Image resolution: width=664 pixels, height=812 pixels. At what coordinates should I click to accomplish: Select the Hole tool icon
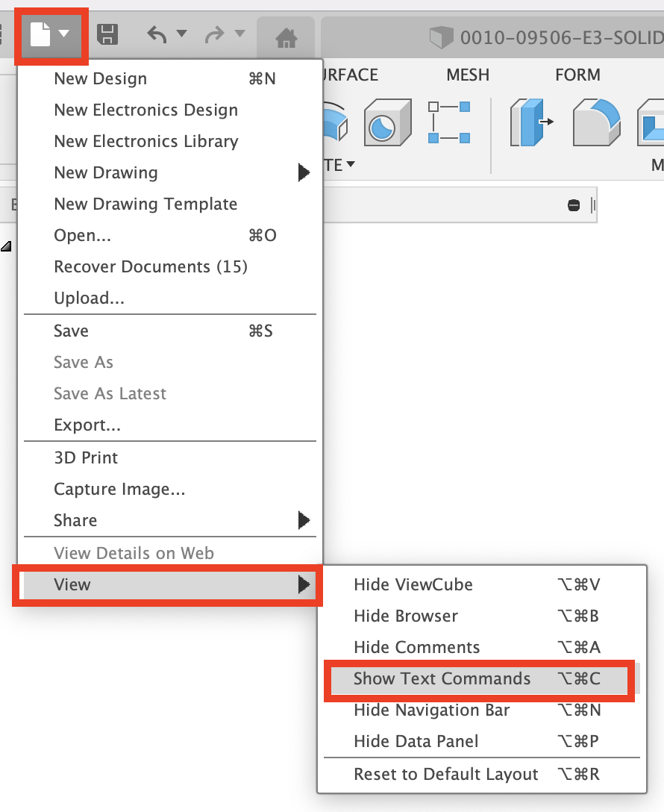pyautogui.click(x=387, y=123)
